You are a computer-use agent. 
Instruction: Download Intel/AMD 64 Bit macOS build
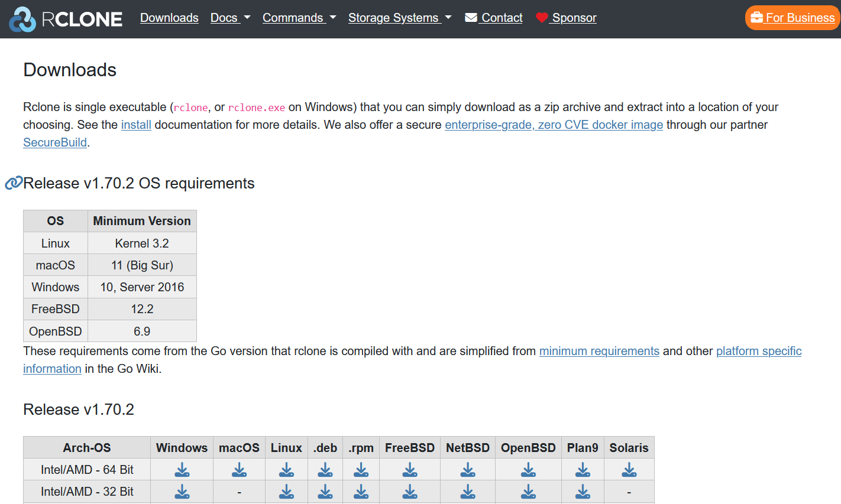coord(239,470)
